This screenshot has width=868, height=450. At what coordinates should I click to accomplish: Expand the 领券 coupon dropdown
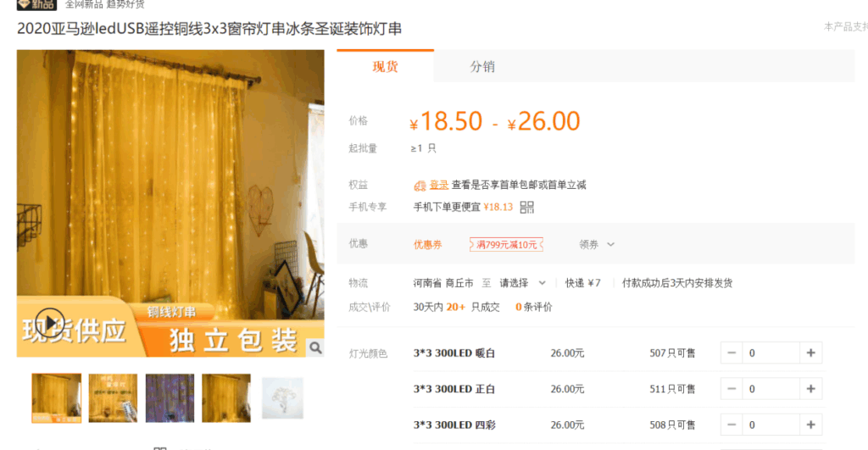(597, 244)
